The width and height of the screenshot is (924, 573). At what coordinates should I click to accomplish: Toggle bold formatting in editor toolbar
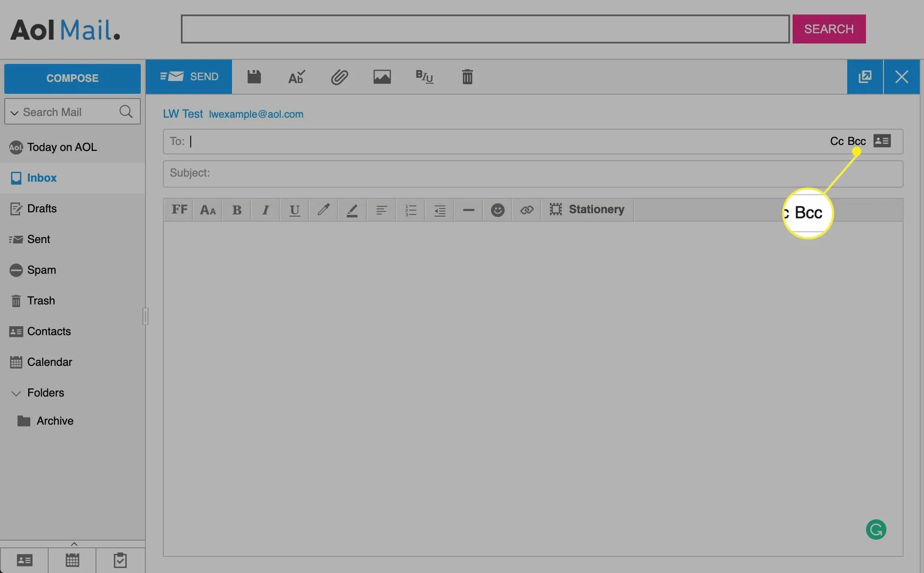[x=236, y=210]
